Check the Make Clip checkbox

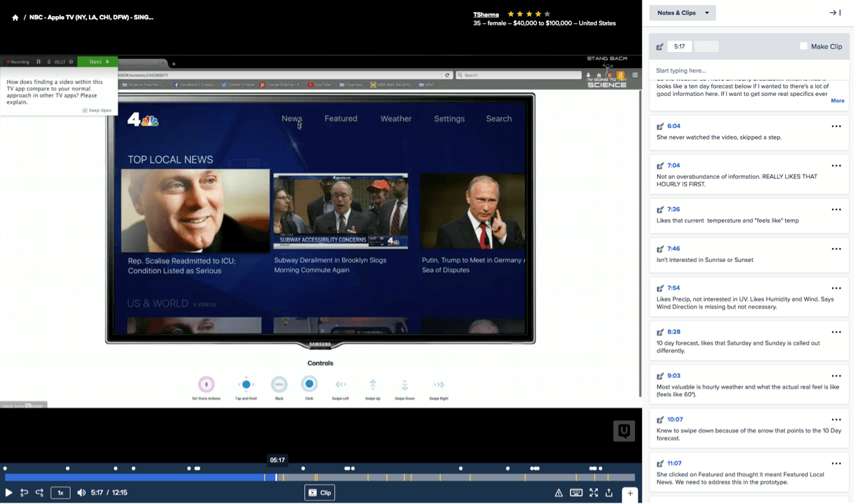click(803, 46)
